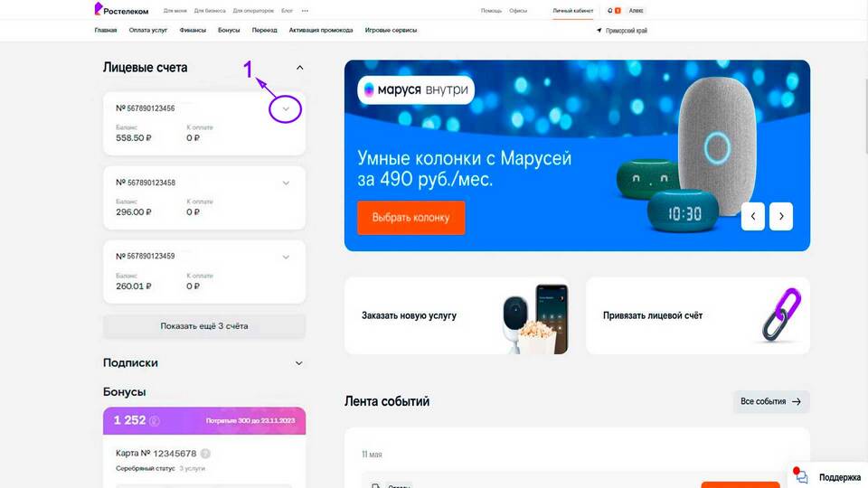The height and width of the screenshot is (488, 868).
Task: Expand account № 567890123459 chevron
Action: pyautogui.click(x=286, y=258)
